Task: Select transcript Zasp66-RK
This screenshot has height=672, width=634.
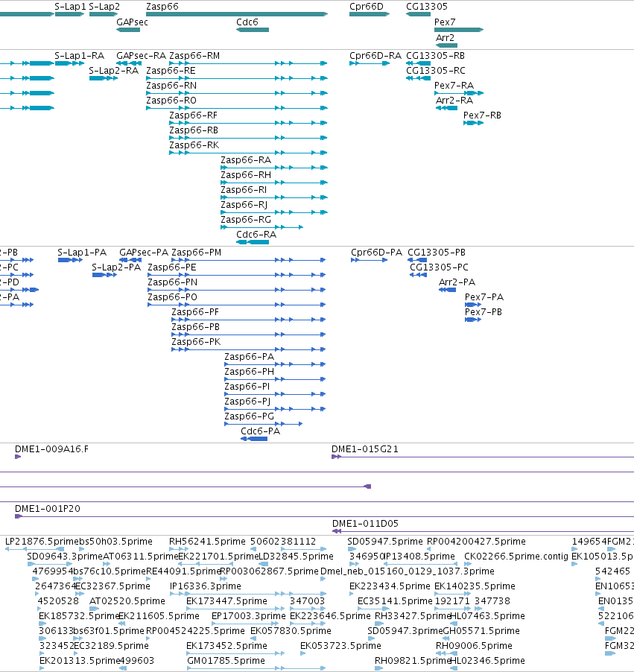Action: (x=194, y=145)
